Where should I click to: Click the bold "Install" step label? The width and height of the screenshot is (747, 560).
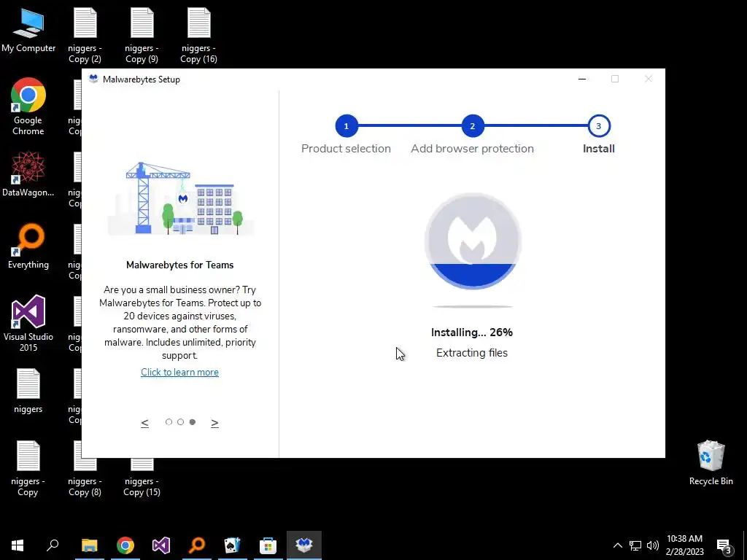point(599,149)
